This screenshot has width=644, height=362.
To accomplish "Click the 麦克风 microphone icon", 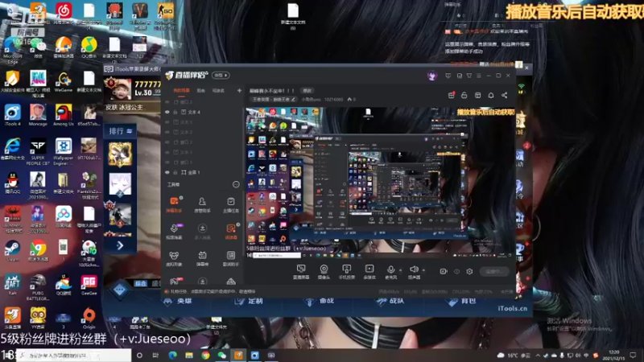I will point(390,271).
